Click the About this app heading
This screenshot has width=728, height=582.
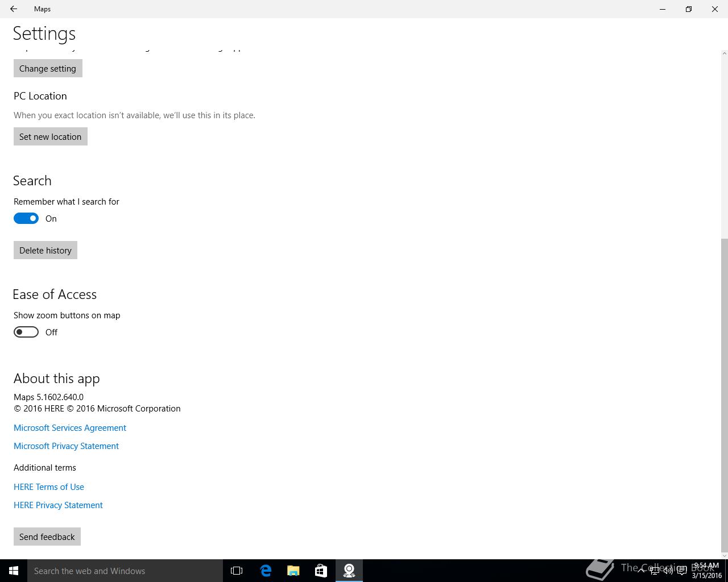point(57,378)
